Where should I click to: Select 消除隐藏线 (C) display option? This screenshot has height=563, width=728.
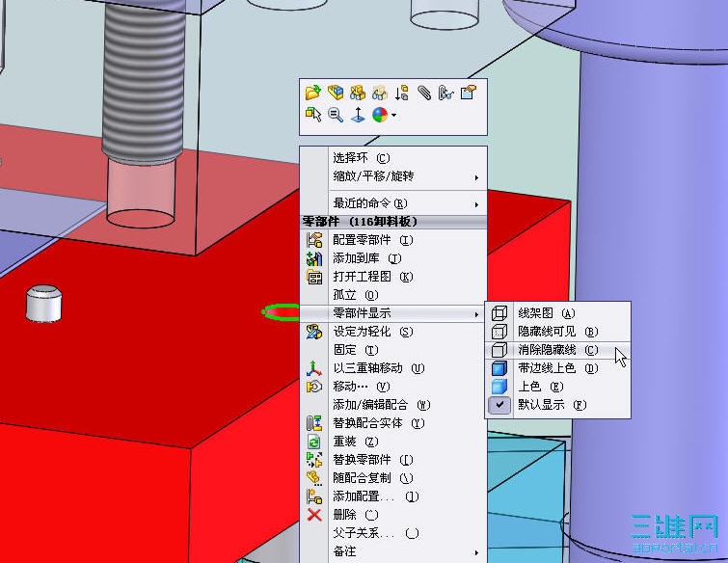558,350
